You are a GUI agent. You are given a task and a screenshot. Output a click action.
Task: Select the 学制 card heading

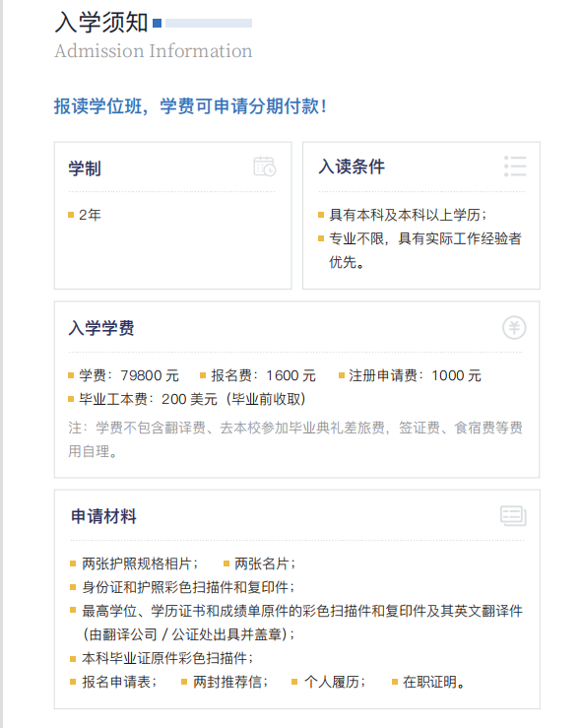point(85,168)
